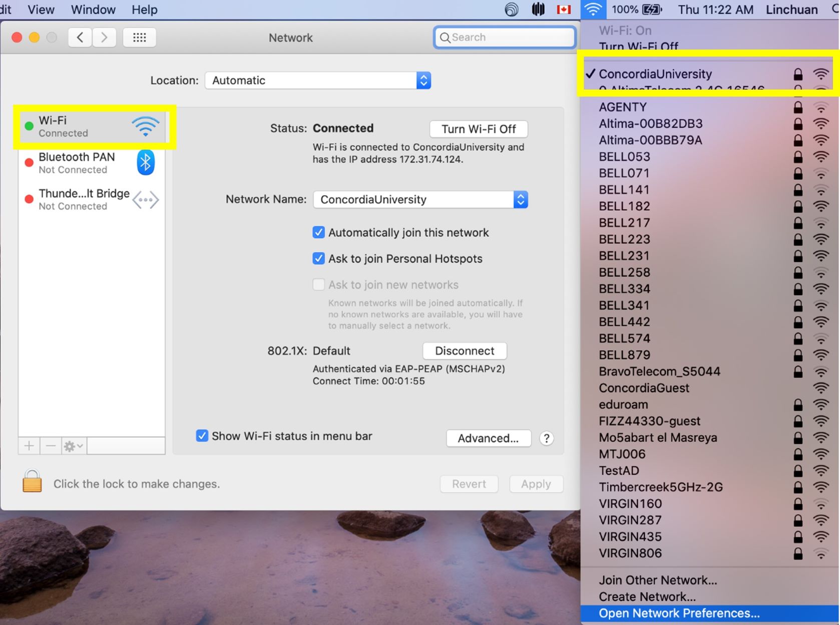Open the Window menu
Image resolution: width=840 pixels, height=625 pixels.
(93, 10)
